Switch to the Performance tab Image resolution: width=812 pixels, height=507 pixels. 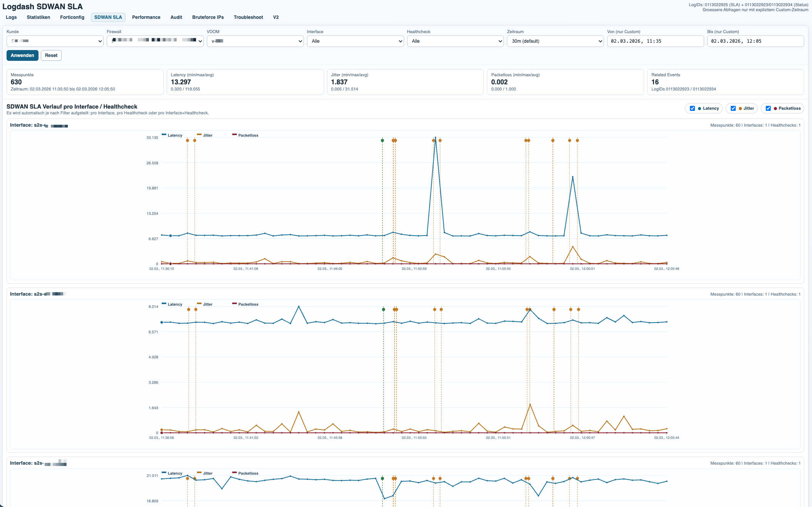tap(146, 17)
